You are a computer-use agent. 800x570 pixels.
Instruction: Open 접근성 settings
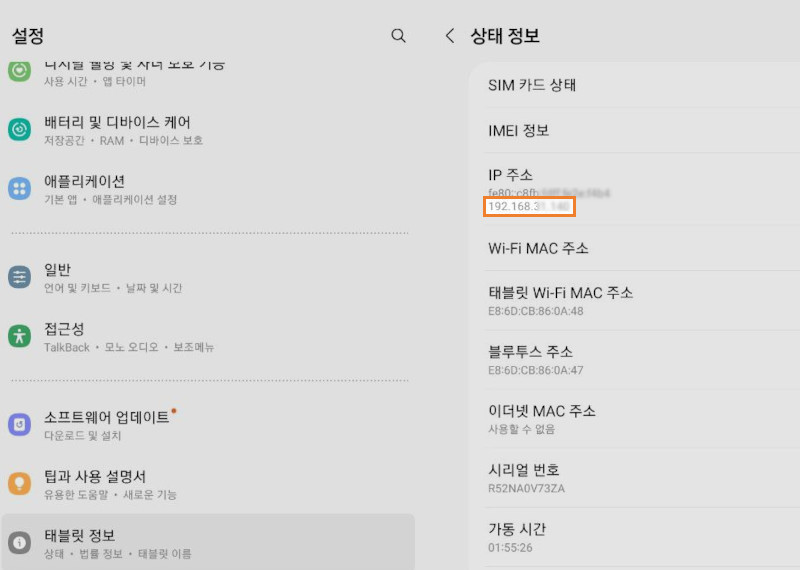(208, 337)
